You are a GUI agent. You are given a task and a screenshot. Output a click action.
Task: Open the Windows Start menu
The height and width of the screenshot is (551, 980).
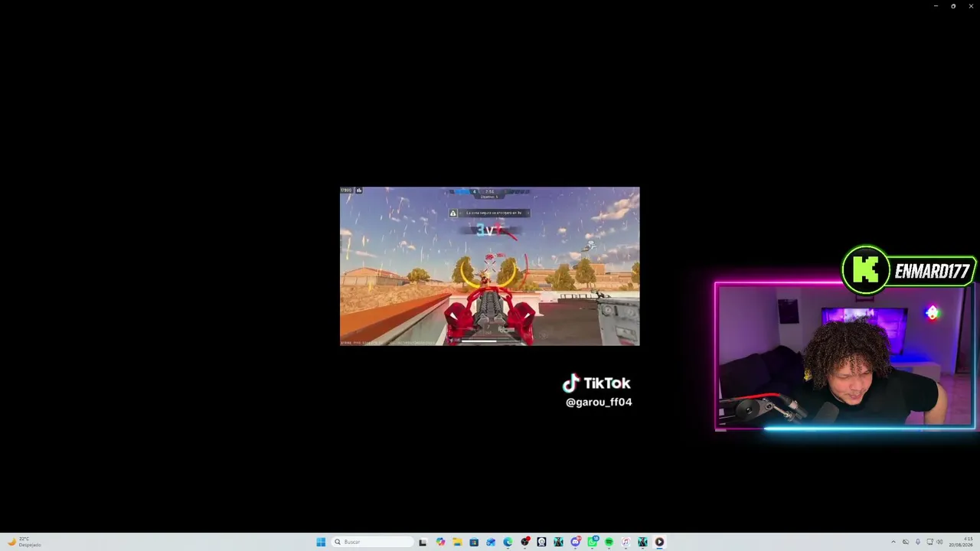(x=321, y=542)
